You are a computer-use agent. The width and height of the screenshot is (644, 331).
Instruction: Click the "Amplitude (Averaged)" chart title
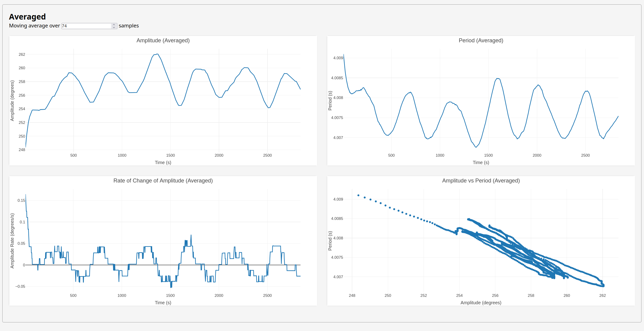tap(163, 40)
